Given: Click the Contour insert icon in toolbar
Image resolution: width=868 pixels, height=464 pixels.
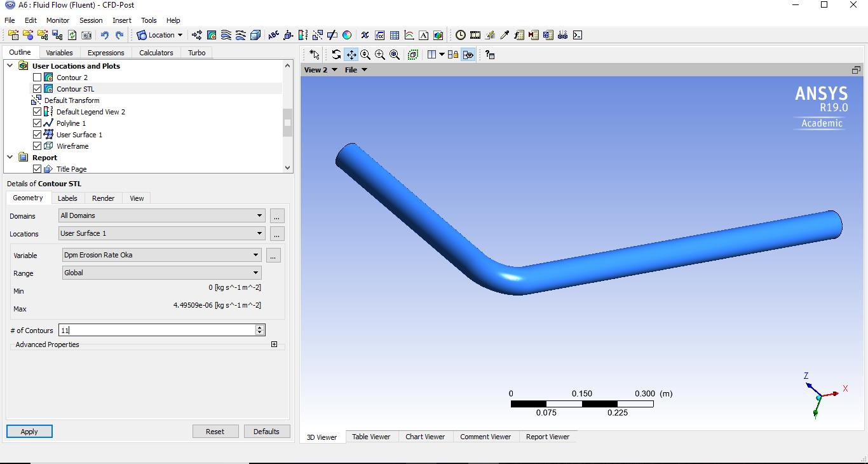Looking at the screenshot, I should point(212,36).
